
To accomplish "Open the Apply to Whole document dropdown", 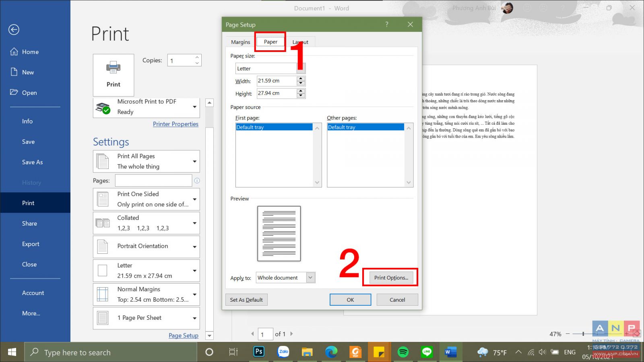I will point(310,278).
